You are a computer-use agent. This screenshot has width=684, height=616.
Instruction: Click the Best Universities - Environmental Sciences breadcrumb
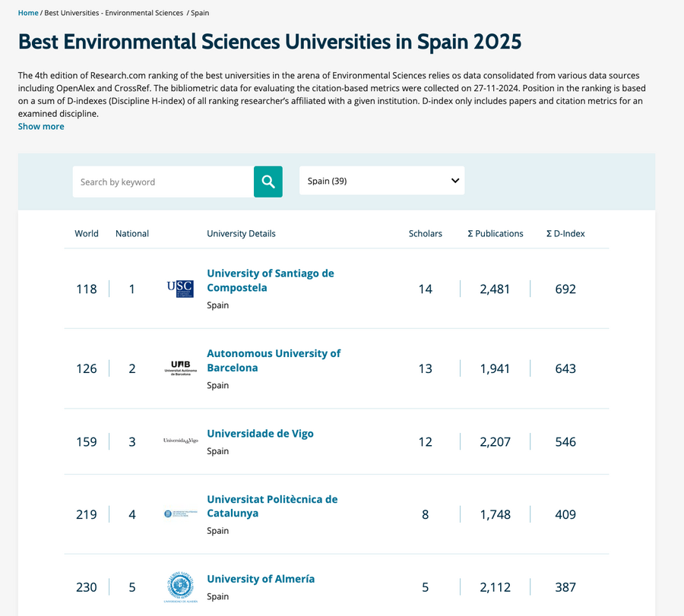point(112,13)
